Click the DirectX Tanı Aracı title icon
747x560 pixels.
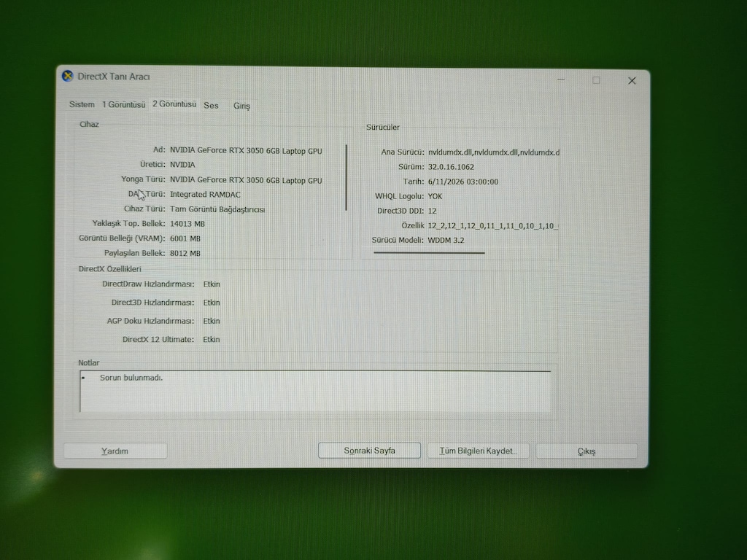[68, 76]
